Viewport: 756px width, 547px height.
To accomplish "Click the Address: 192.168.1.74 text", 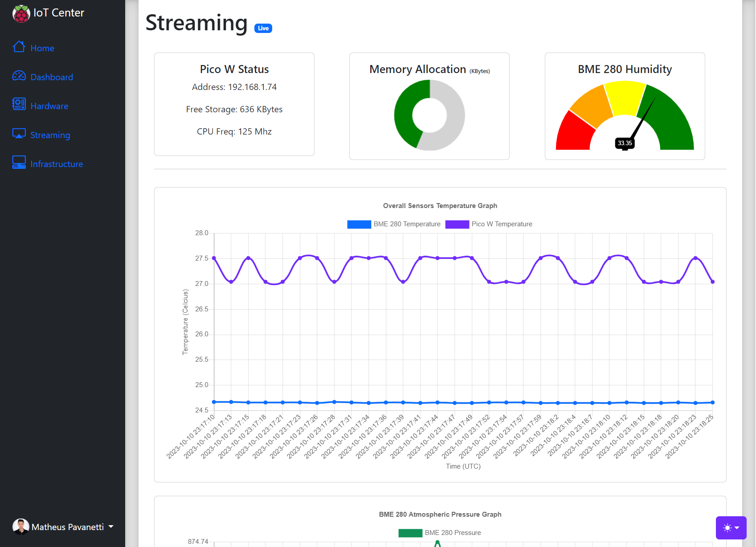I will pos(234,87).
